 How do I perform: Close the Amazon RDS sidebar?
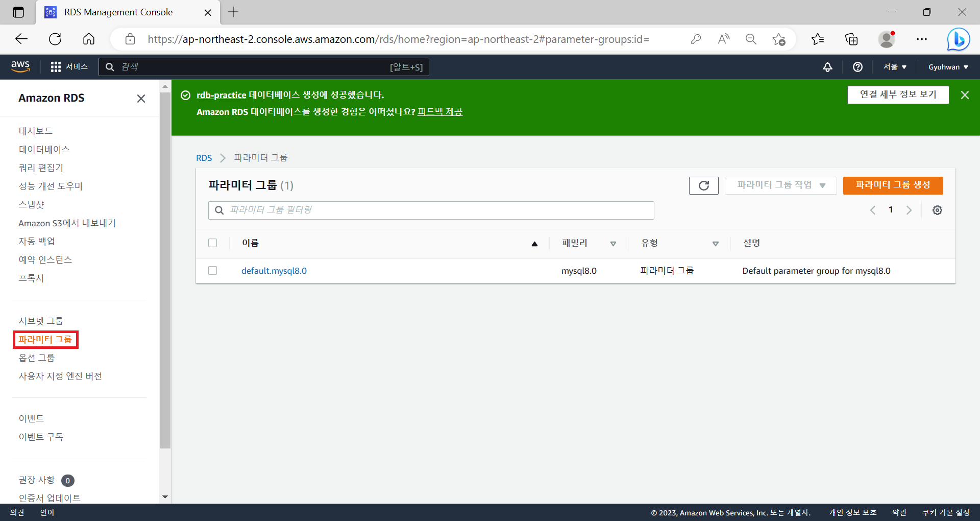tap(141, 99)
